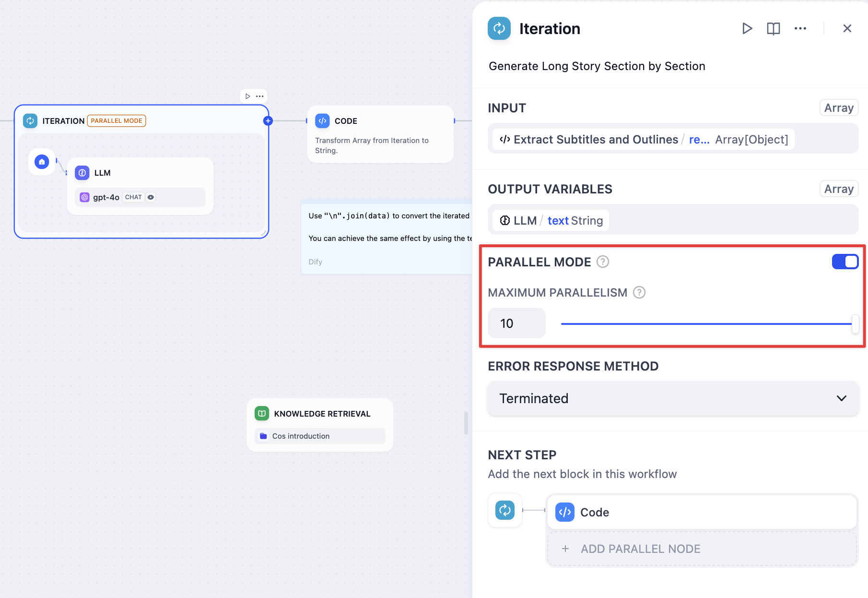
Task: Toggle the Parallel Mode switch off
Action: (x=845, y=262)
